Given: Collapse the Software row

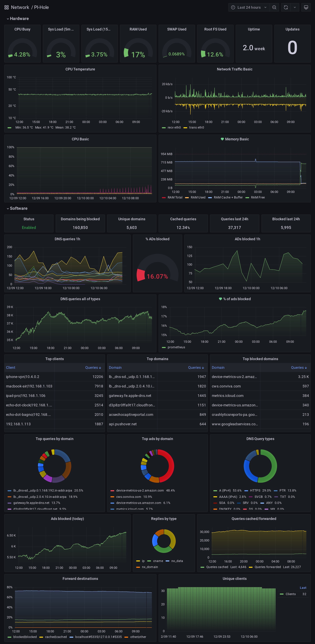Looking at the screenshot, I should (17, 208).
